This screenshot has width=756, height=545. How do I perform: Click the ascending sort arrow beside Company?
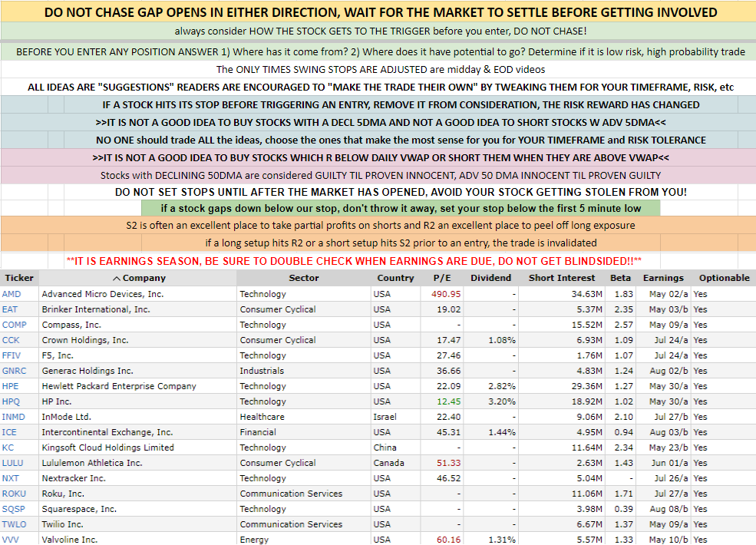click(x=116, y=279)
